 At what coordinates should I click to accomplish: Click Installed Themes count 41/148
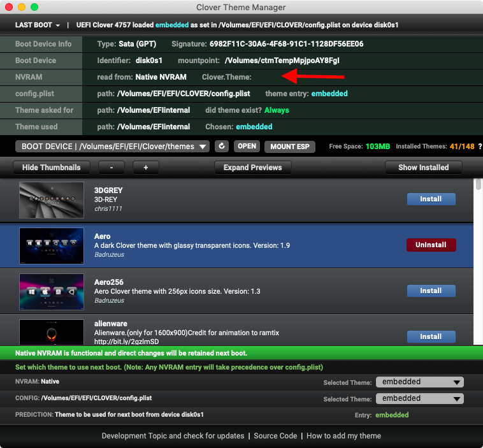(462, 147)
